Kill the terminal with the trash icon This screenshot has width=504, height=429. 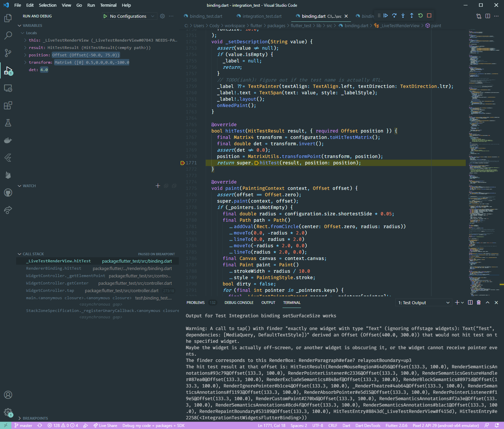pos(479,303)
